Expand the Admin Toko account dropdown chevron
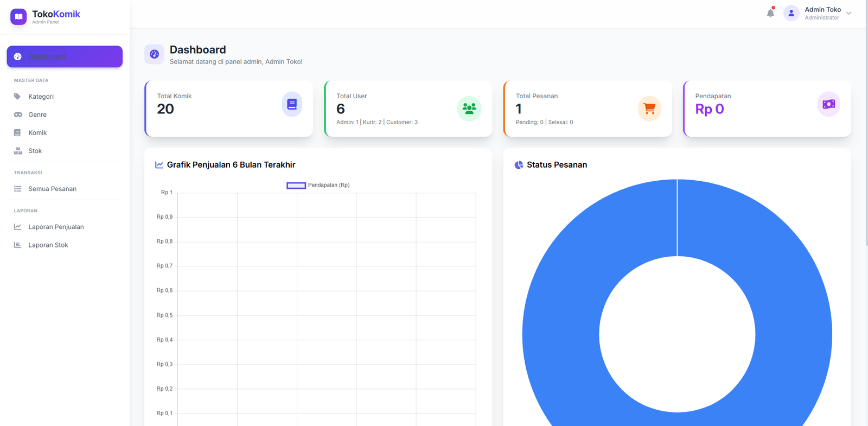Screen dimensions: 868x426 [x=849, y=14]
